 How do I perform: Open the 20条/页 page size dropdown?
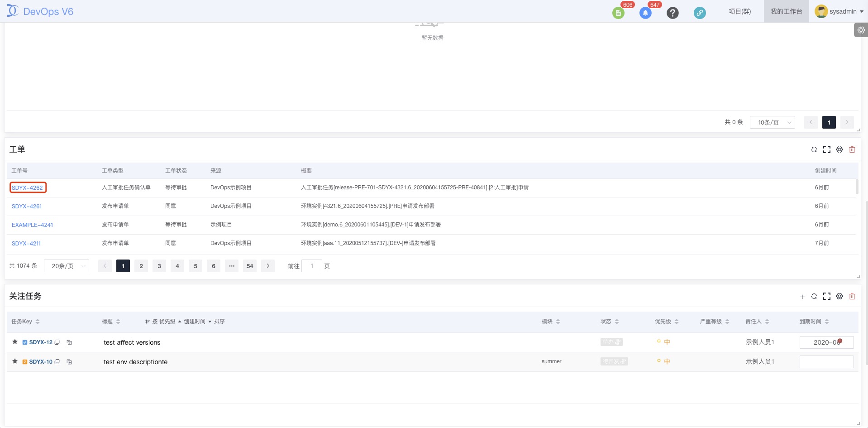click(66, 266)
